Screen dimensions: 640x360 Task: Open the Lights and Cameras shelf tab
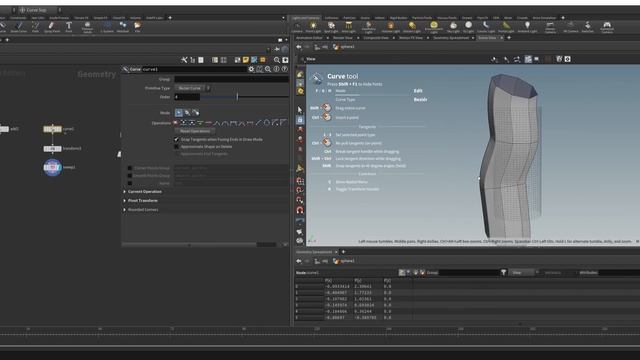tap(306, 18)
